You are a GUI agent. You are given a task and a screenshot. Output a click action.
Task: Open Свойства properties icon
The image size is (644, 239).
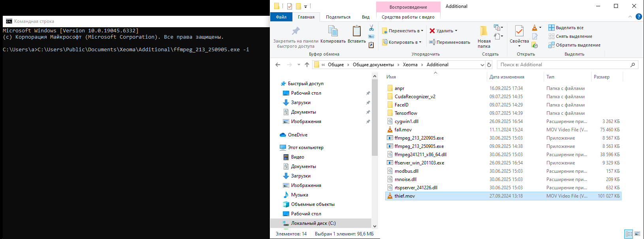519,32
